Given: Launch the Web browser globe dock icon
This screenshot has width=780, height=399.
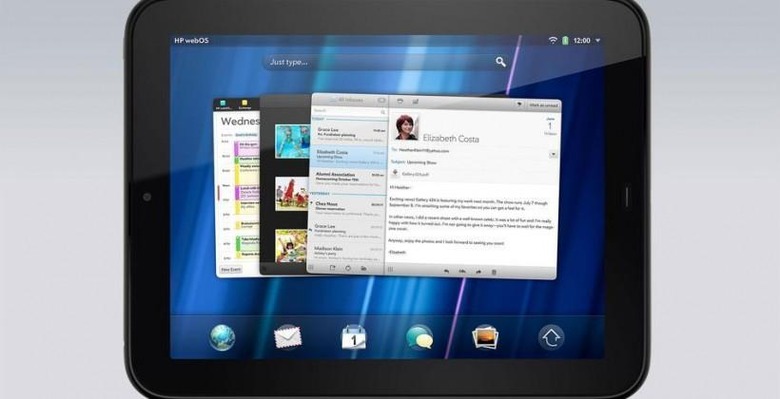Looking at the screenshot, I should [x=222, y=337].
